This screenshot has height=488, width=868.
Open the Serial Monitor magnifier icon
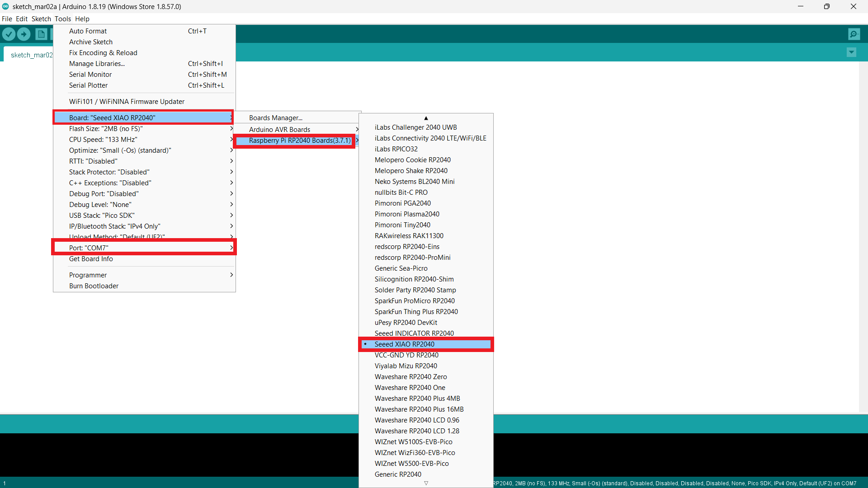click(x=854, y=34)
